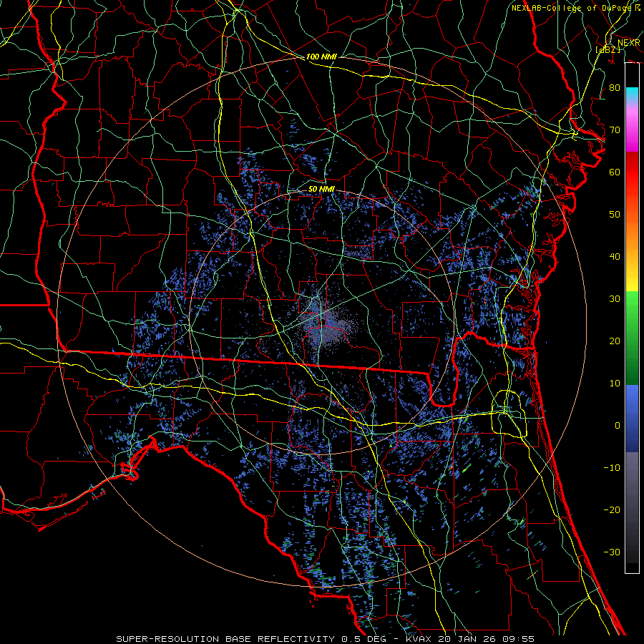Image resolution: width=644 pixels, height=644 pixels.
Task: Click the radar site clutter at the map center
Action: click(323, 323)
